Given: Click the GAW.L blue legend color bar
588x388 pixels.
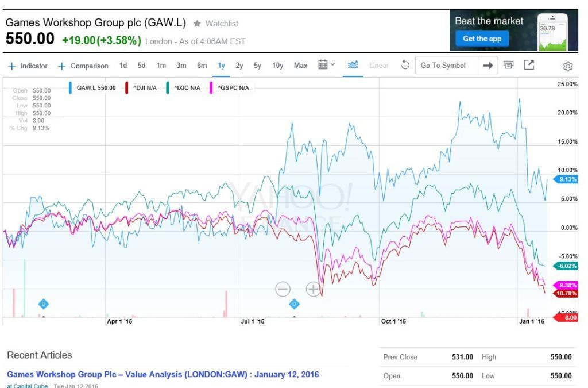Looking at the screenshot, I should click(x=70, y=88).
